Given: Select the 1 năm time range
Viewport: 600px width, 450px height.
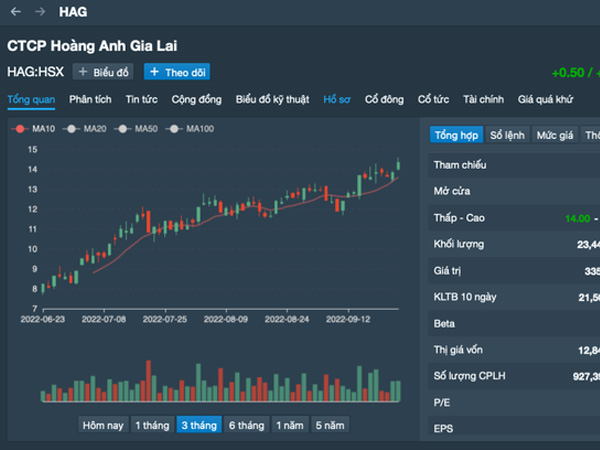Looking at the screenshot, I should (x=290, y=425).
